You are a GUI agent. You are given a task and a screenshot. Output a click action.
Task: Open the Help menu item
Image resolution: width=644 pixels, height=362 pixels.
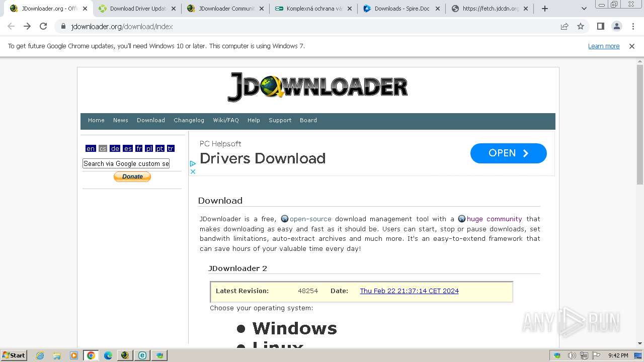(x=254, y=120)
